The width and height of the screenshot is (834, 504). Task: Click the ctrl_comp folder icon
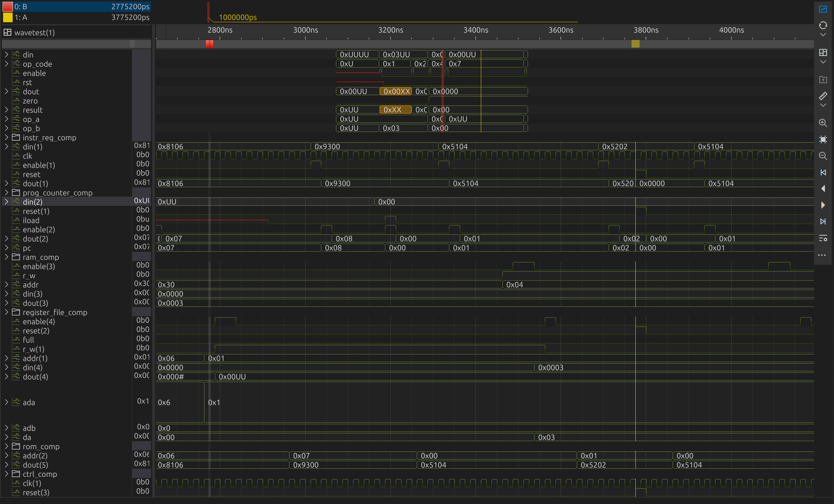click(16, 474)
